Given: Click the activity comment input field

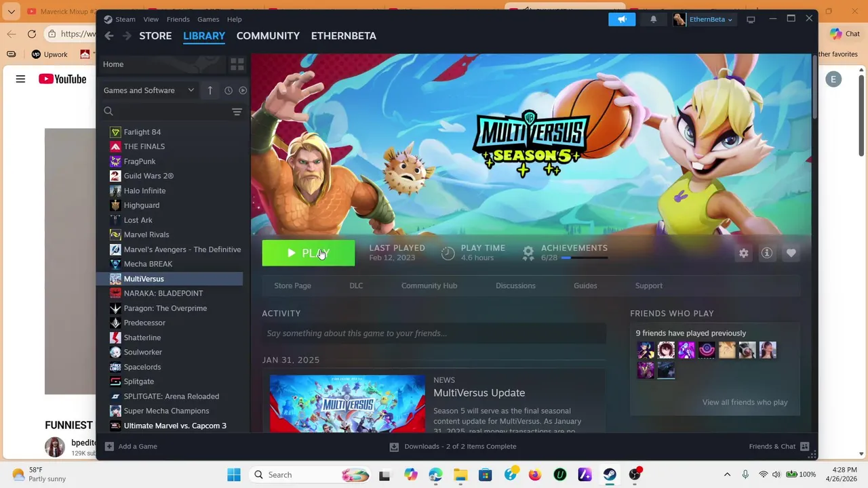Looking at the screenshot, I should [x=434, y=333].
